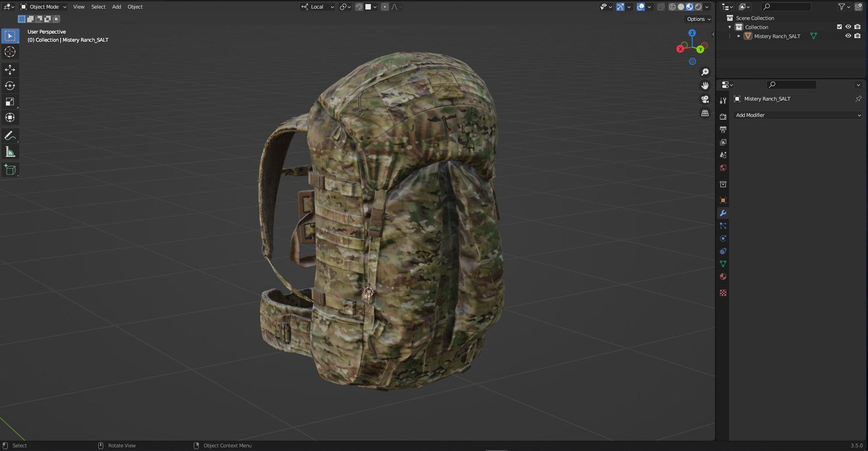
Task: Open the View menu
Action: click(79, 7)
